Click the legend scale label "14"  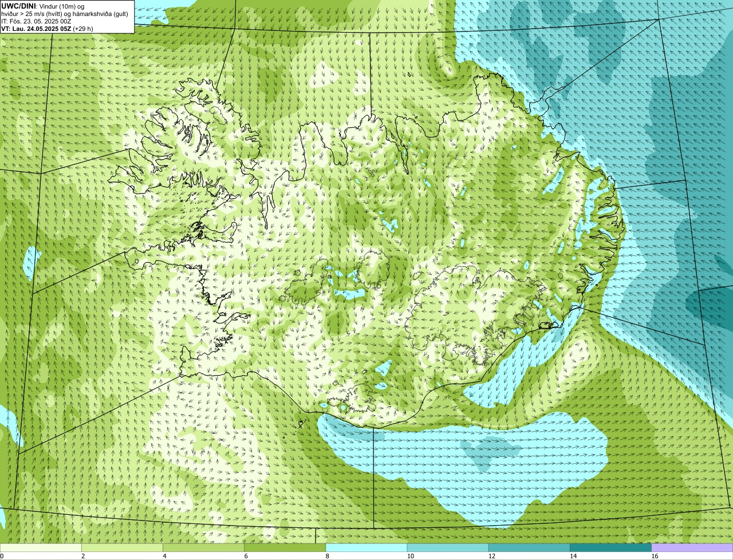point(573,556)
